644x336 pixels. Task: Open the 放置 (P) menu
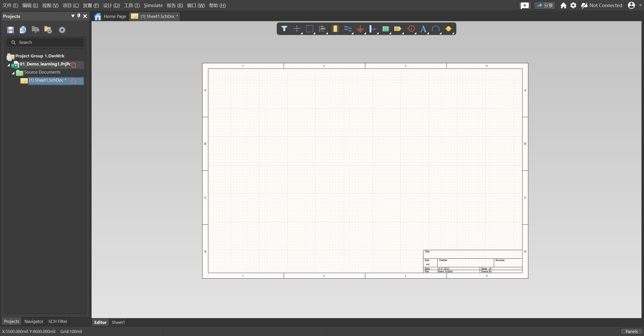(x=91, y=5)
